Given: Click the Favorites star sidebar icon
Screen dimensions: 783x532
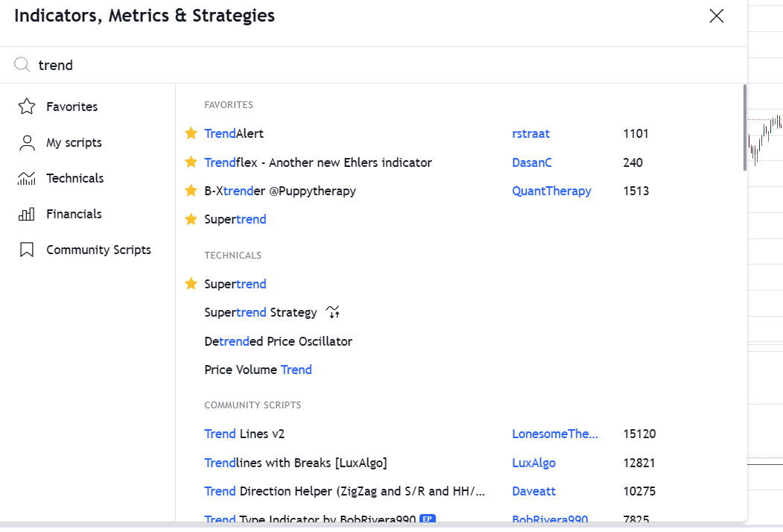Looking at the screenshot, I should coord(27,107).
